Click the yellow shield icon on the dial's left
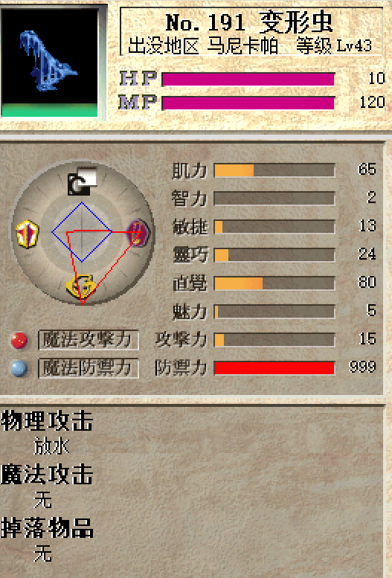The height and width of the screenshot is (578, 392). tap(28, 234)
